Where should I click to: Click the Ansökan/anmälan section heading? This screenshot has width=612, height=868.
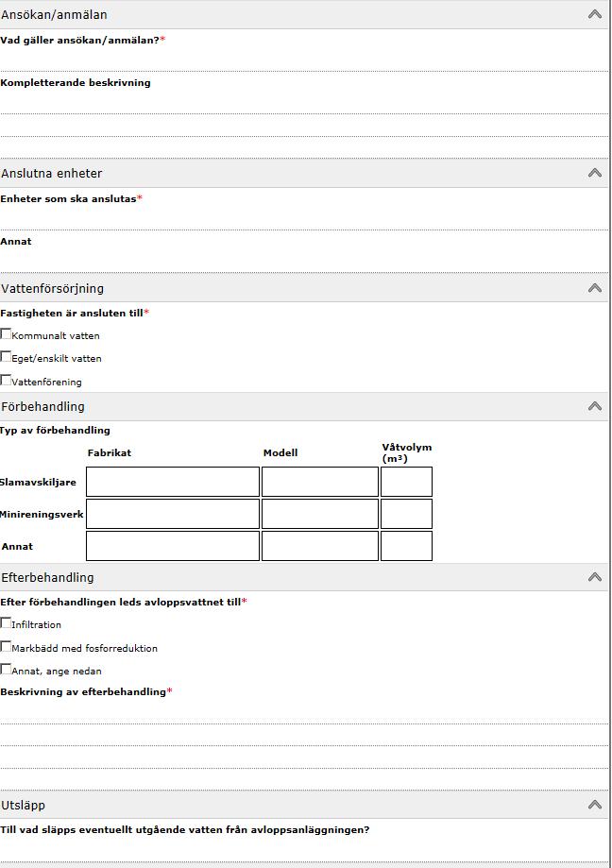[54, 15]
